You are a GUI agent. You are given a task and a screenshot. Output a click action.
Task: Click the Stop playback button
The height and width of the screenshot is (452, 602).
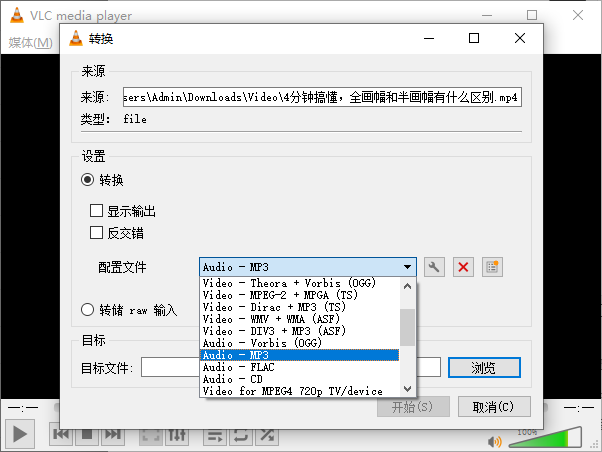tap(87, 435)
